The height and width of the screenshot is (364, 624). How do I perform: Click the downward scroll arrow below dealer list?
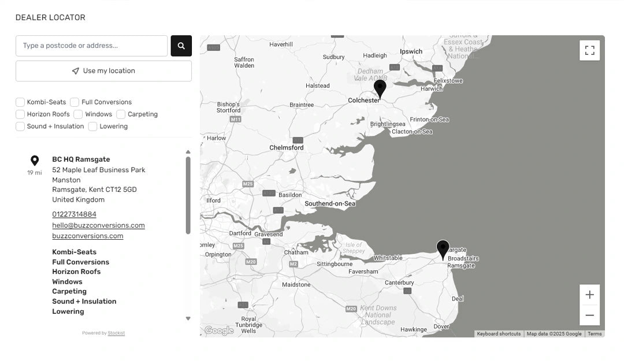point(188,318)
